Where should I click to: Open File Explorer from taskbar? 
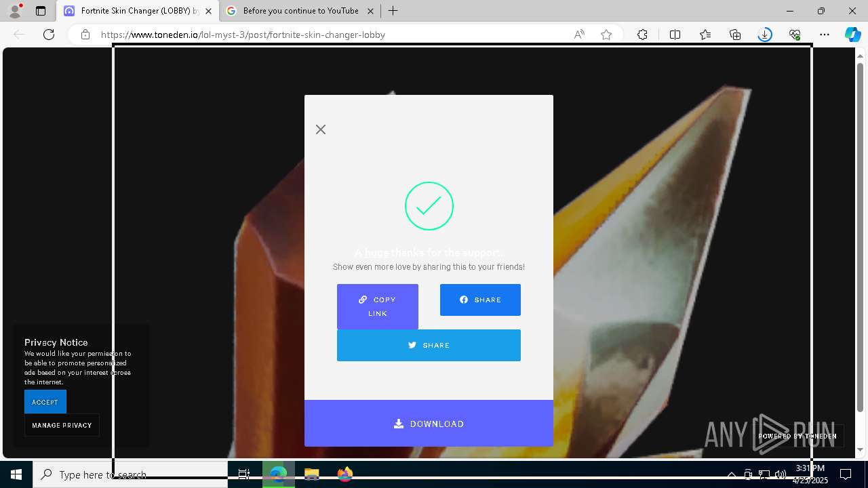point(312,474)
